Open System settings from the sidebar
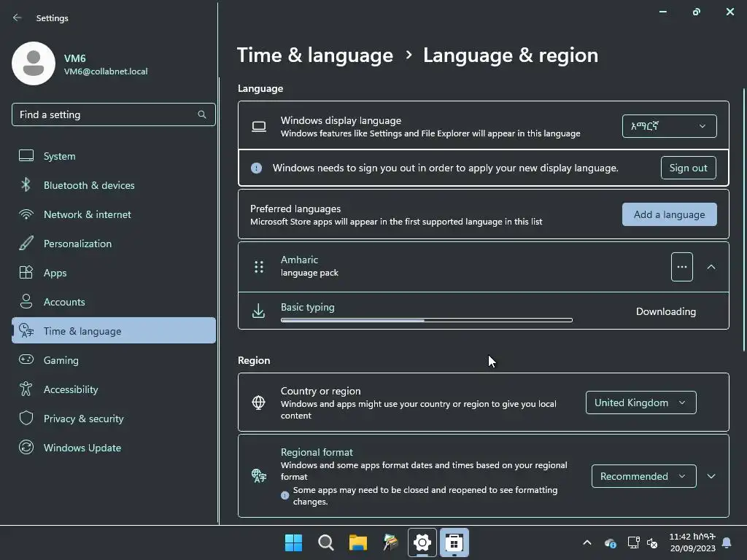This screenshot has height=560, width=747. click(113, 156)
